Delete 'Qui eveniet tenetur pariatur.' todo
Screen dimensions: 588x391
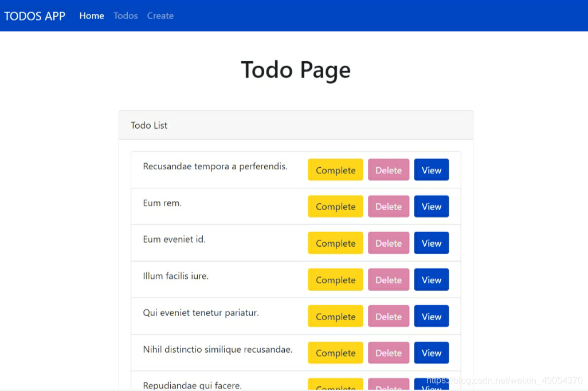pyautogui.click(x=389, y=316)
